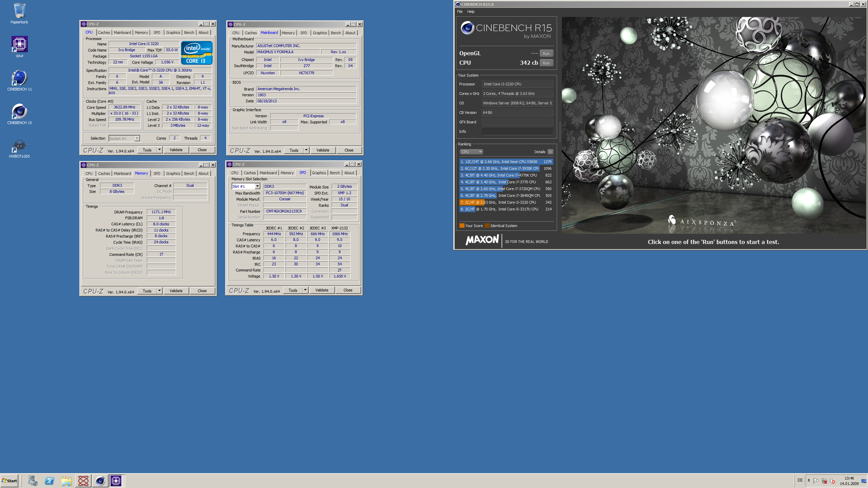Open Server Manager from the taskbar
Screen dimensions: 868x488
click(x=33, y=481)
